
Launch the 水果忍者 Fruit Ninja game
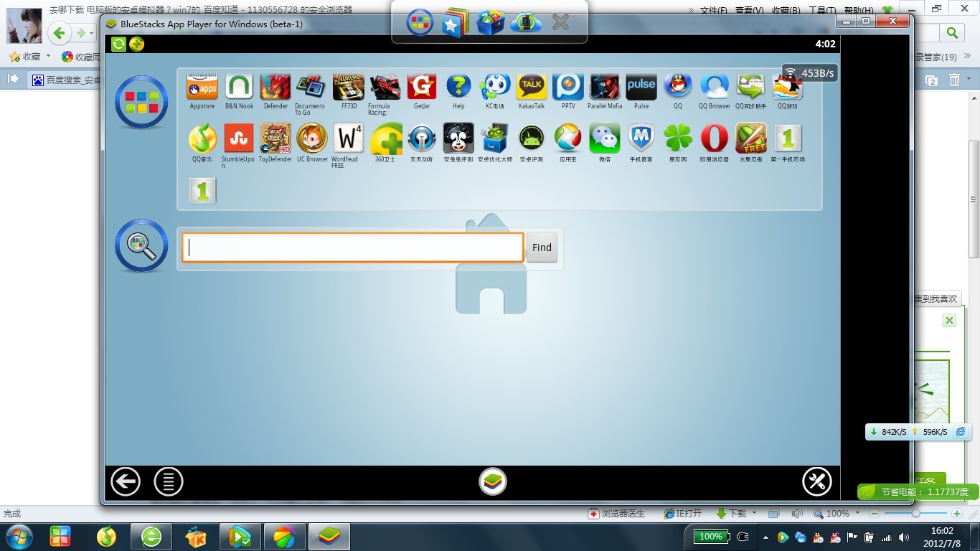pyautogui.click(x=751, y=138)
